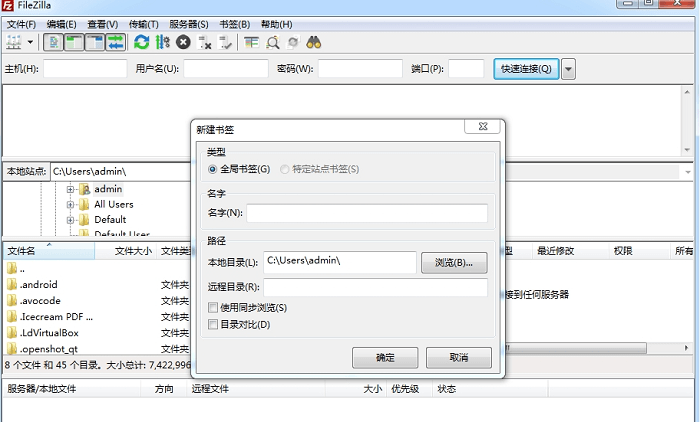
Task: Toggle remote directory tree icon
Action: (95, 43)
